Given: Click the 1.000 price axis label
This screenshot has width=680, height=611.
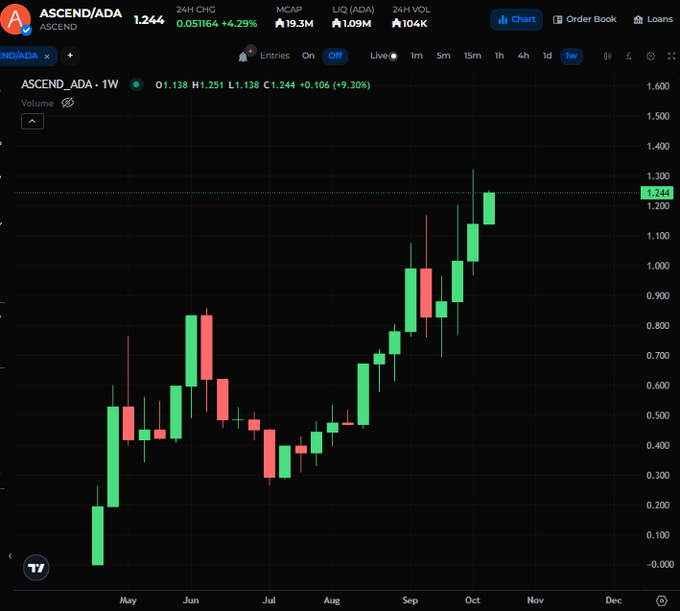Looking at the screenshot, I should click(x=657, y=266).
